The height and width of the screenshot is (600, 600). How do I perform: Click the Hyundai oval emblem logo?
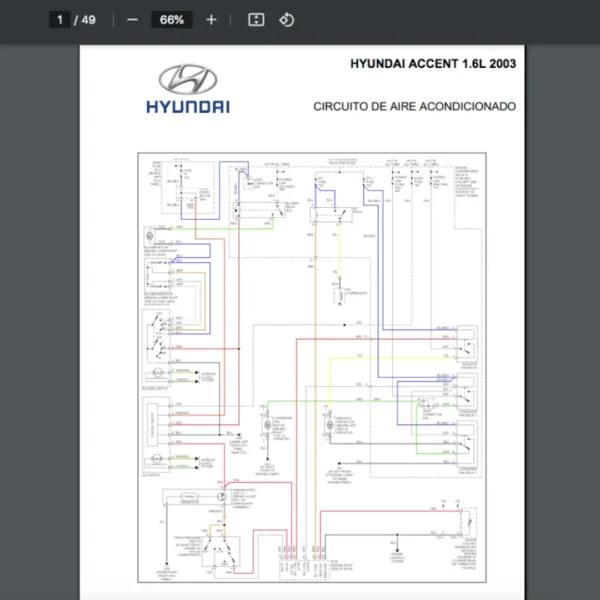(188, 79)
